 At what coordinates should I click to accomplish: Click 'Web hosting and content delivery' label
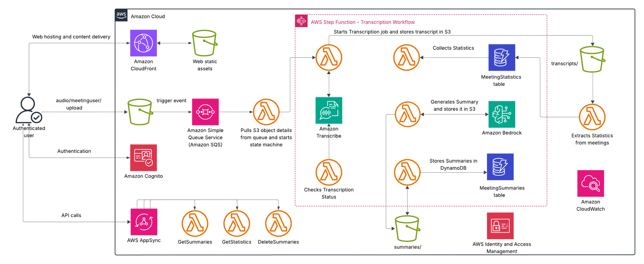pyautogui.click(x=71, y=37)
